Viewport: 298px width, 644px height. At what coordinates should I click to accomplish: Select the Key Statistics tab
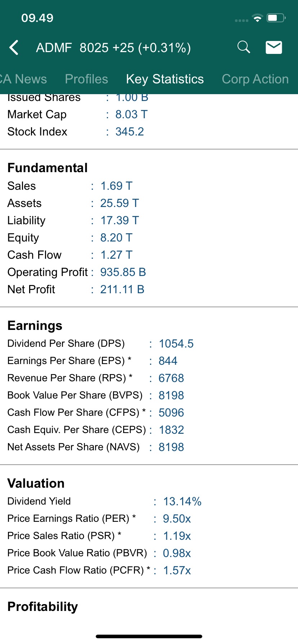coord(165,79)
